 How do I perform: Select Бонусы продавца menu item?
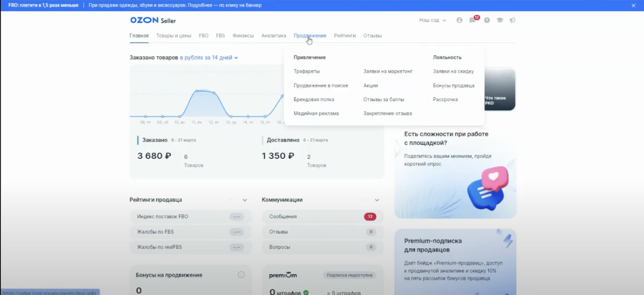tap(453, 85)
